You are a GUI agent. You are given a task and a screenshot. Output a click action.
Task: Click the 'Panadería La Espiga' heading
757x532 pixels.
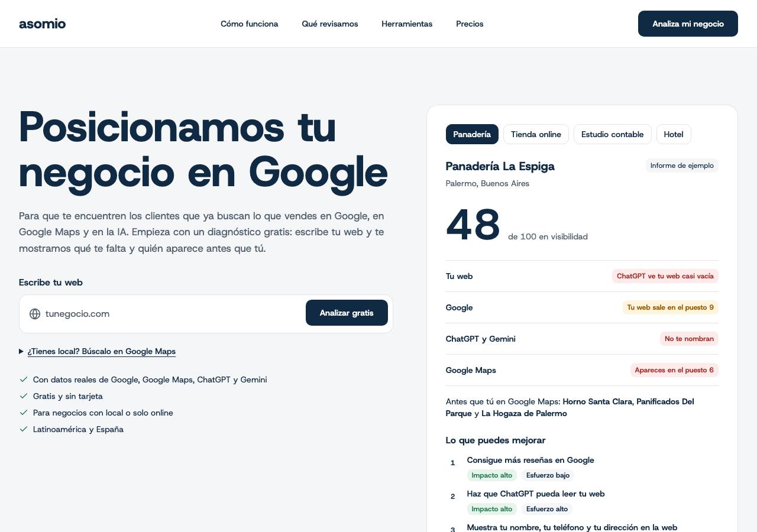tap(500, 166)
